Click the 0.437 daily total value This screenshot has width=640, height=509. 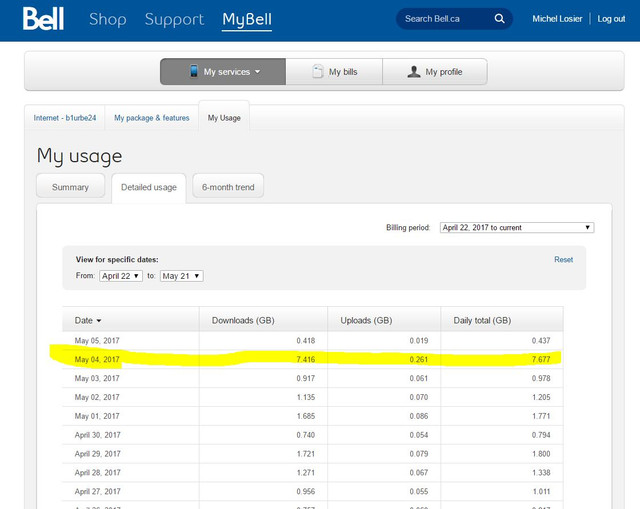[x=541, y=340]
